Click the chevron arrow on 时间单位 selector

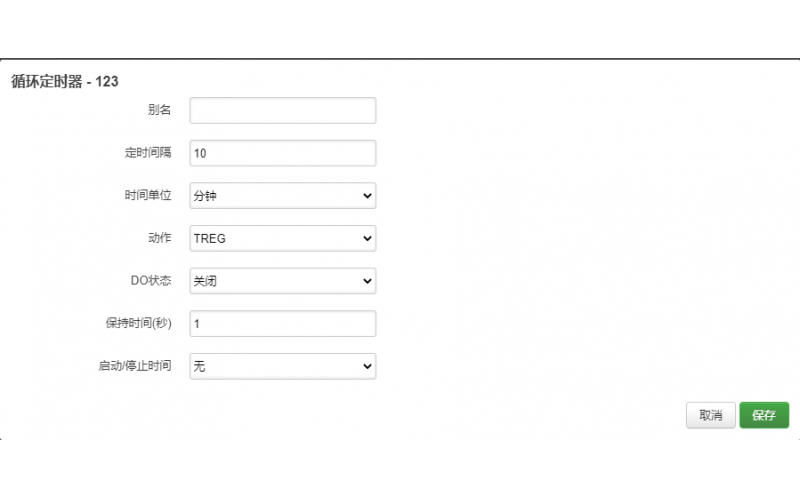point(367,196)
